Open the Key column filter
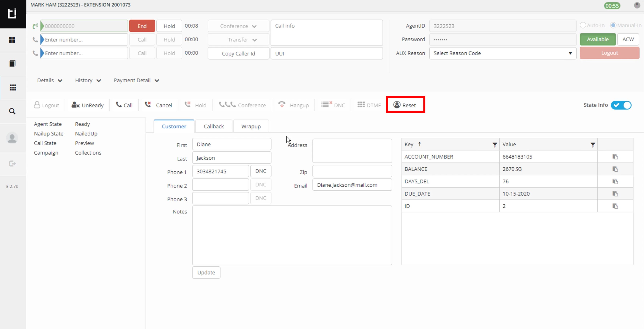This screenshot has width=644, height=329. [x=495, y=145]
